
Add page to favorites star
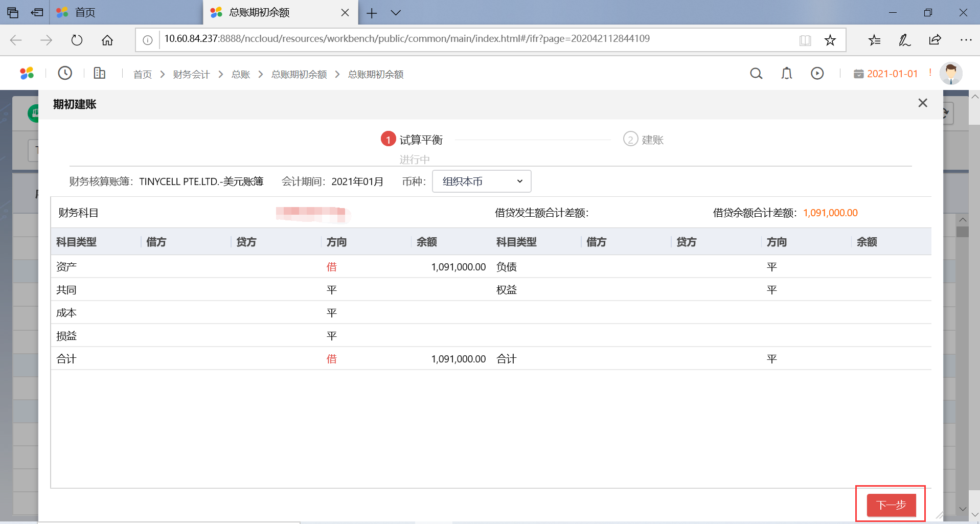point(830,40)
